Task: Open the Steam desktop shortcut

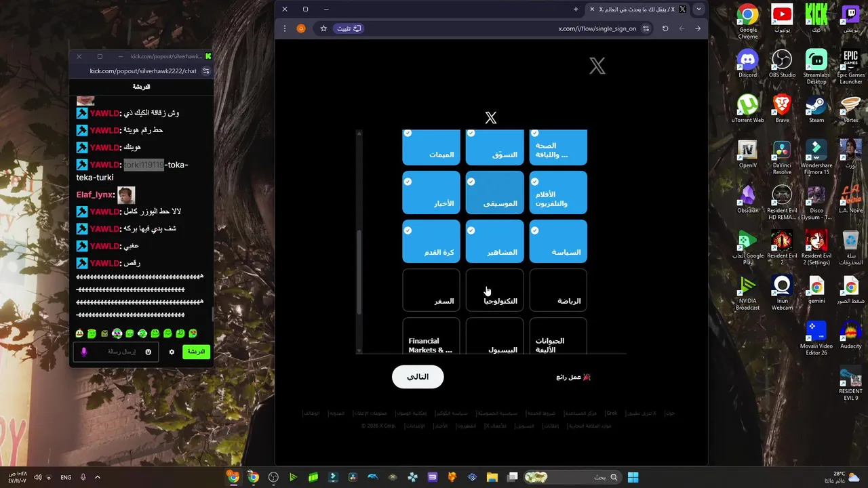Action: coord(816,108)
